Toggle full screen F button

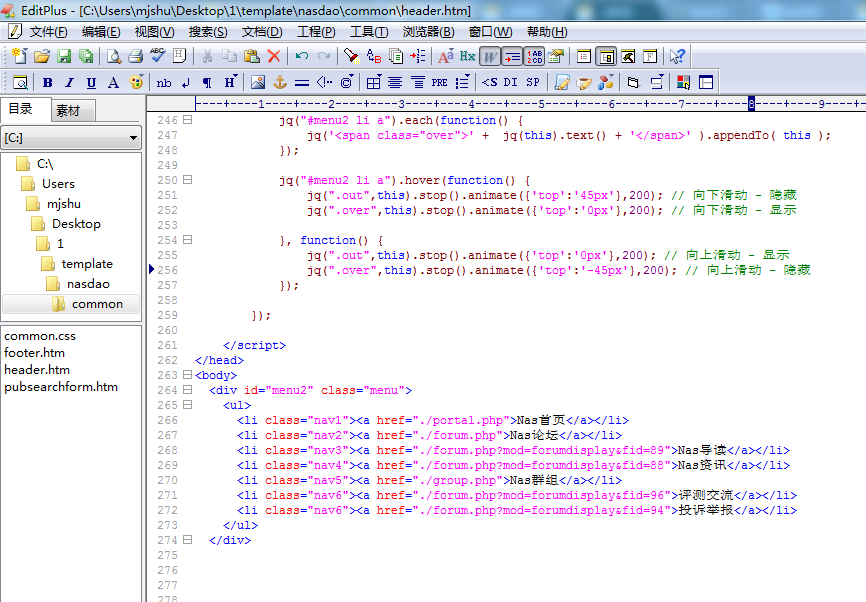[650, 56]
